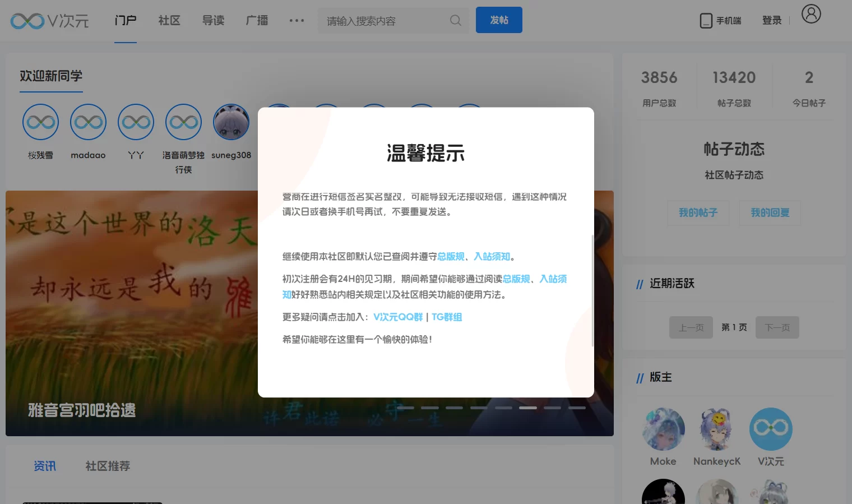
Task: Click the search input field
Action: [x=381, y=20]
